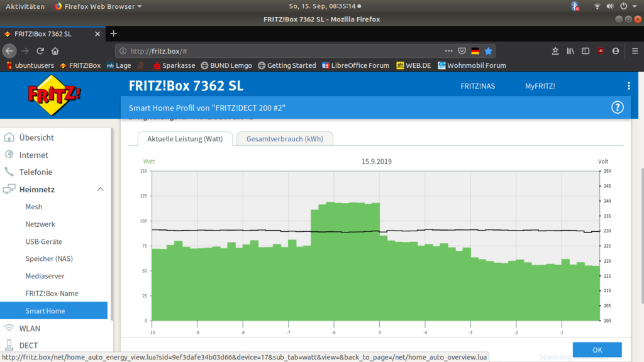
Task: Click the chart date 15.9.2019
Action: click(x=377, y=162)
